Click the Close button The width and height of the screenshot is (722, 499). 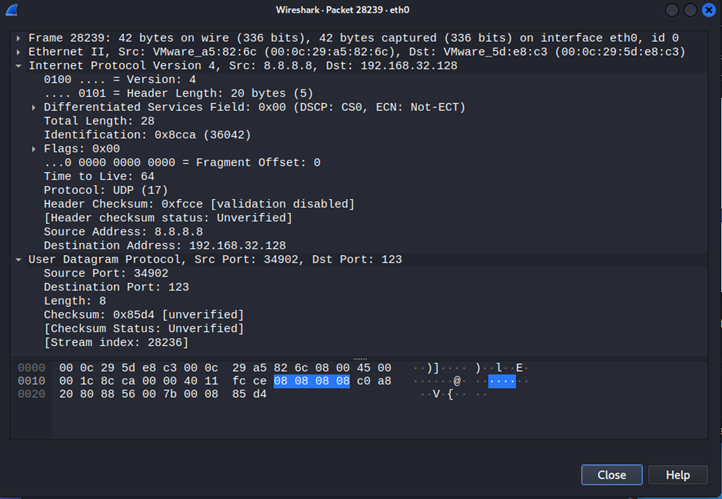tap(611, 475)
